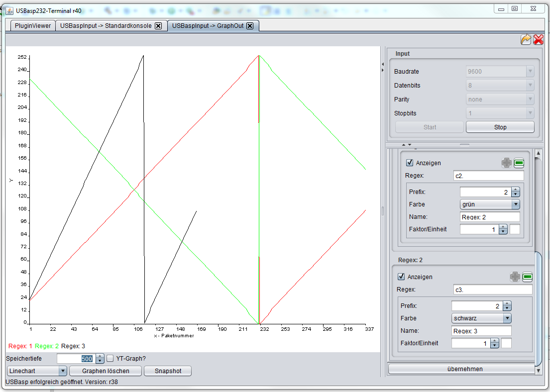
Task: Open the Farbe dropdown showing grün
Action: click(x=490, y=204)
